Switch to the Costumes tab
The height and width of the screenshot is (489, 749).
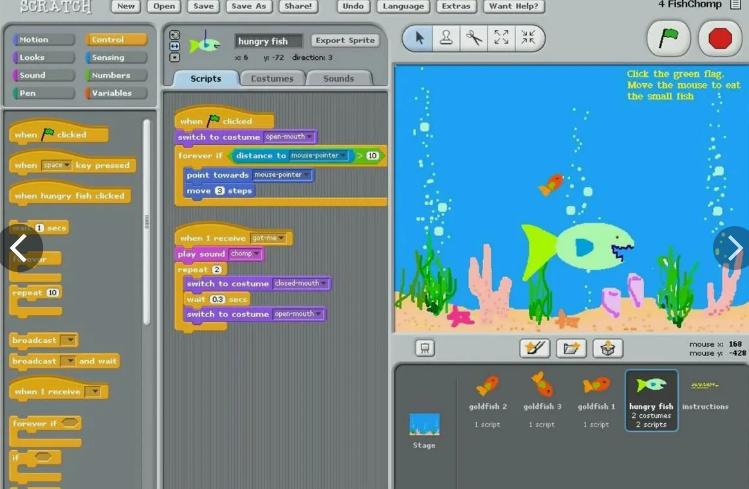tap(272, 78)
